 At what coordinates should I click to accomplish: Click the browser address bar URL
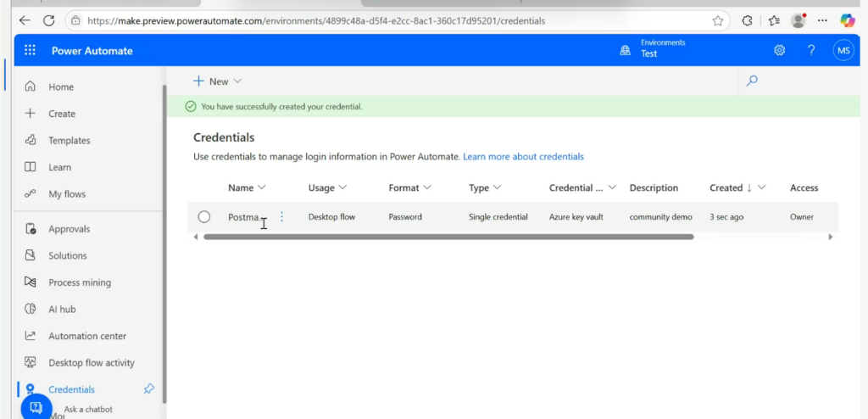[x=316, y=21]
